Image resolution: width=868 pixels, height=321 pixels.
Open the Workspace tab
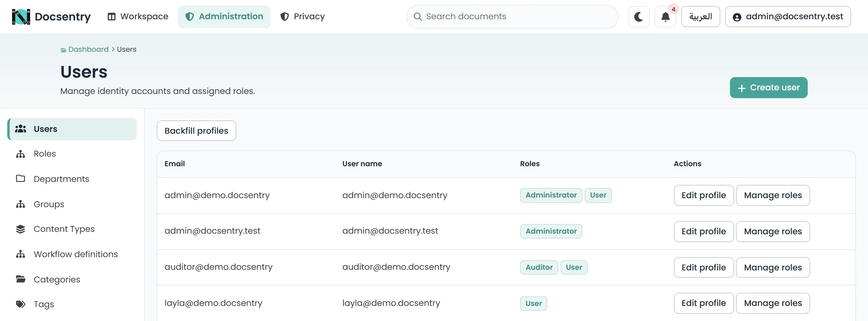(138, 17)
